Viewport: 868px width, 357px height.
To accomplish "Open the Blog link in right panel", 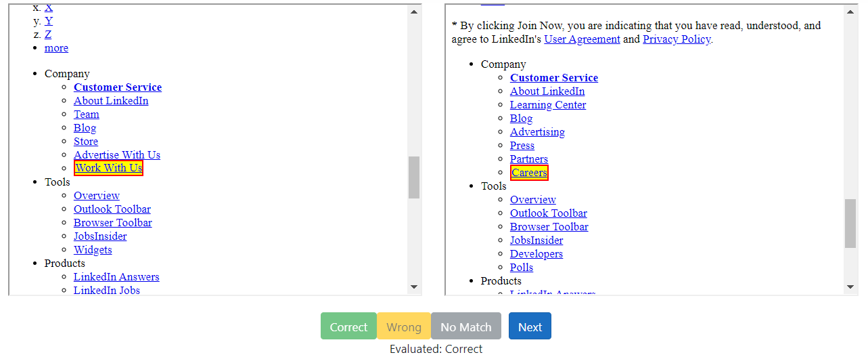I will click(521, 119).
